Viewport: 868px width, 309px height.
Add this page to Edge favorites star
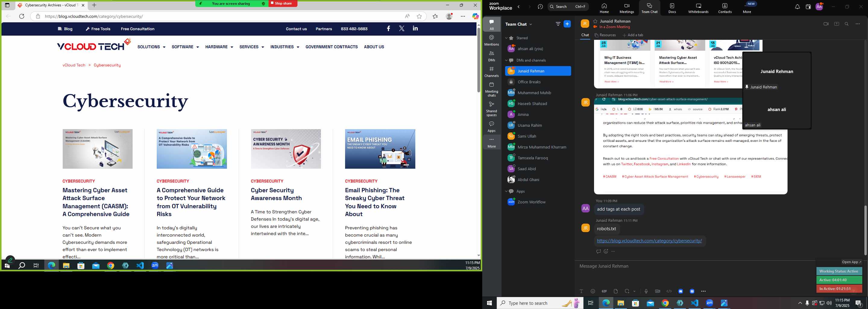[x=419, y=16]
